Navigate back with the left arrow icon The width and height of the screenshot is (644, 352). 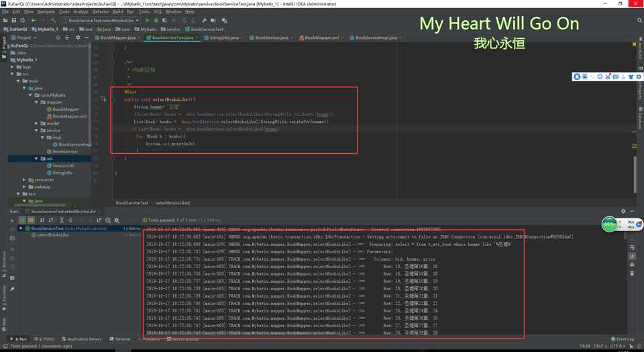(34, 20)
